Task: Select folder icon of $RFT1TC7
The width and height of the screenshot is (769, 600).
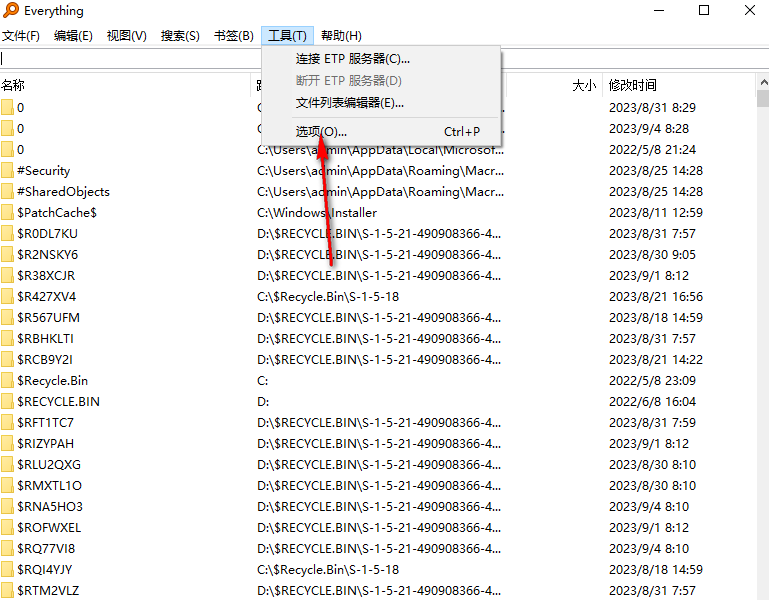Action: point(7,423)
